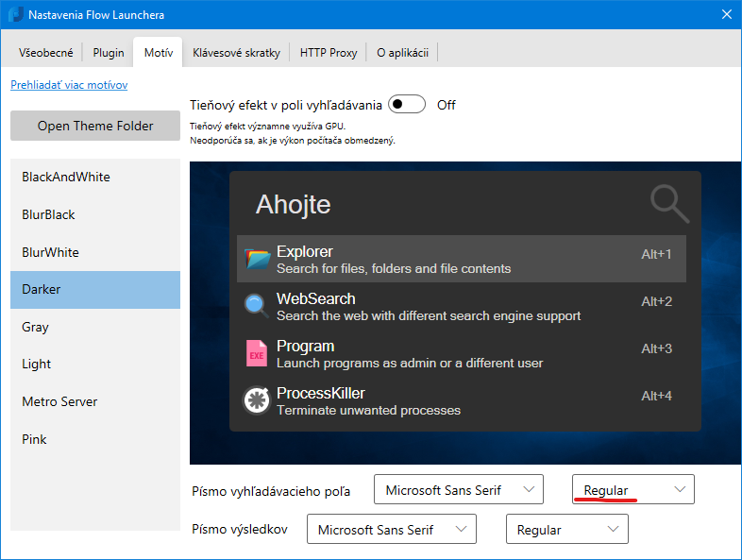Click the Program result row title
The image size is (742, 560).
[x=306, y=346]
